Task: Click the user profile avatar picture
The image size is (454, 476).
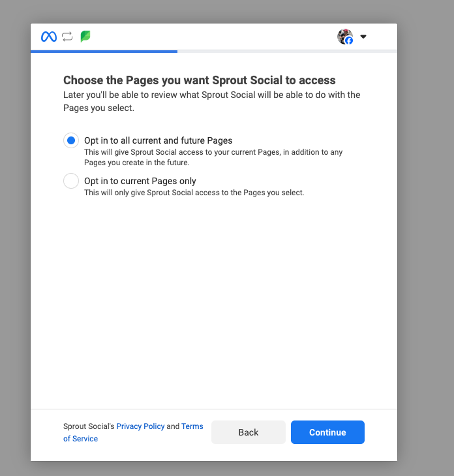Action: (345, 37)
